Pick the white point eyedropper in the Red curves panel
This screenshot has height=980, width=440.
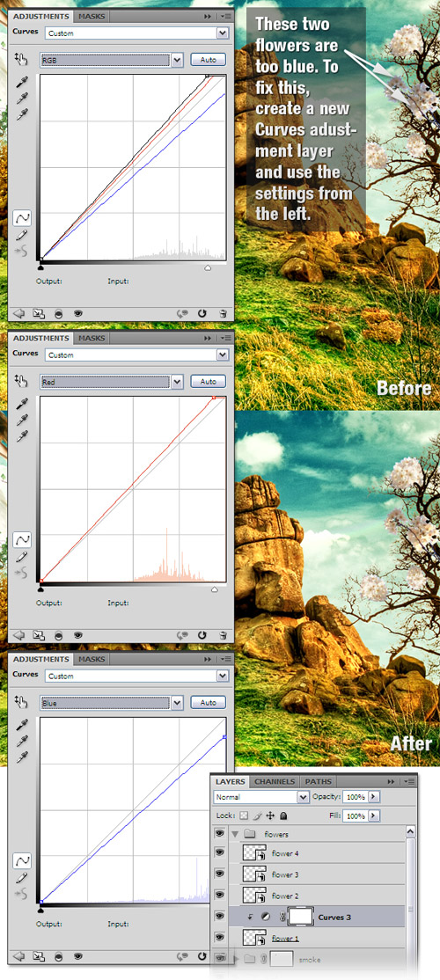pos(22,435)
